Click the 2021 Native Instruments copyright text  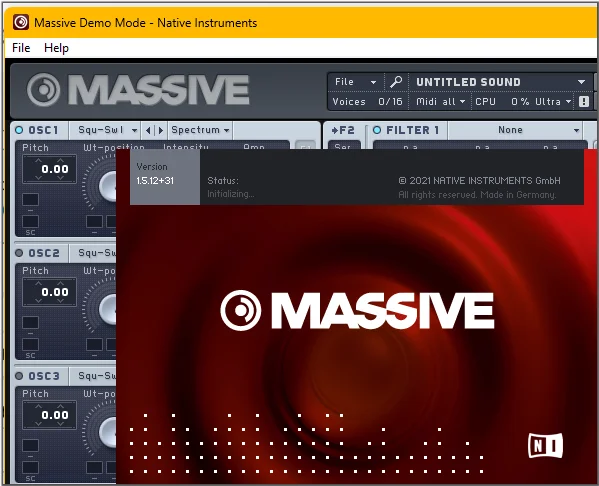coord(479,180)
